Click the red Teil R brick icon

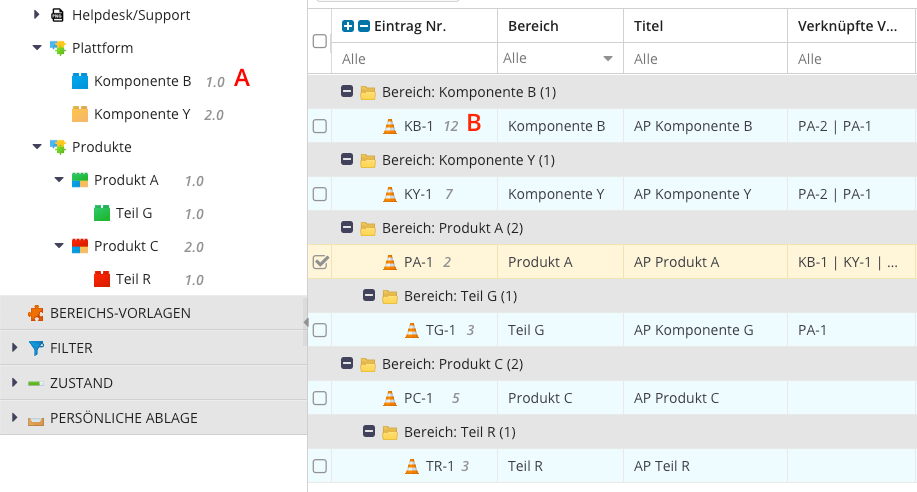point(102,279)
